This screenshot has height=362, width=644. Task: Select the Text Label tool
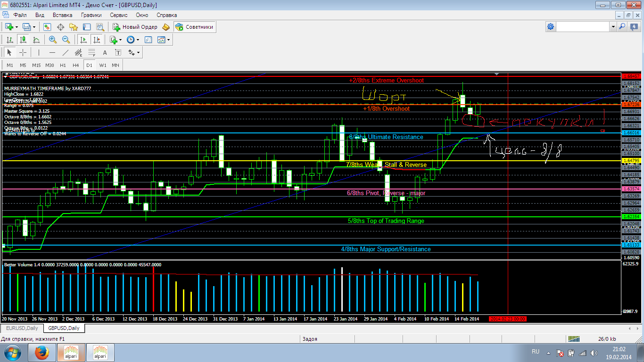[118, 52]
